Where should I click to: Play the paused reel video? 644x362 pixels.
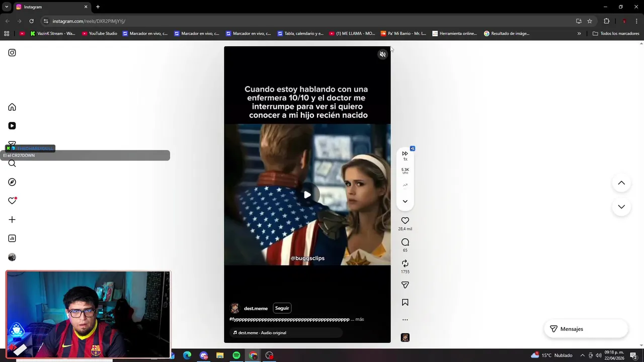pos(307,195)
